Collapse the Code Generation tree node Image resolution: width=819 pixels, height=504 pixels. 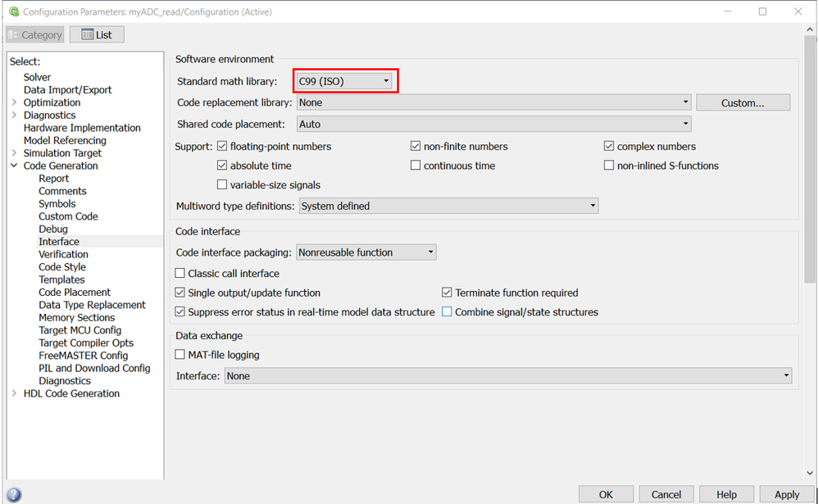point(15,166)
